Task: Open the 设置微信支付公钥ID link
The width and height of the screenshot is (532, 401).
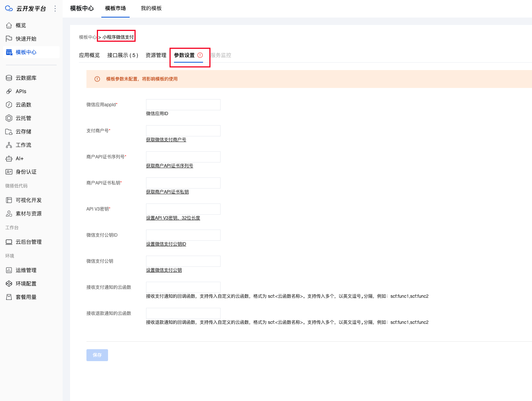Action: [x=166, y=244]
